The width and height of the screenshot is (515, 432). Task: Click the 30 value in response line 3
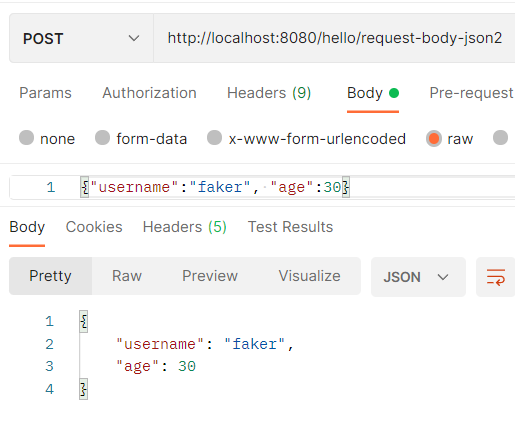[x=187, y=366]
